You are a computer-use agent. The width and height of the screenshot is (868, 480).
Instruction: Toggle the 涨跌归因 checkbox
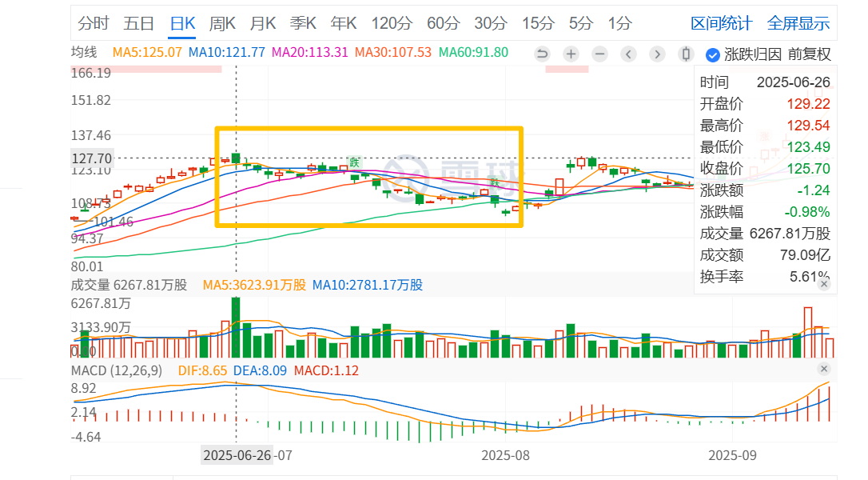tap(712, 54)
